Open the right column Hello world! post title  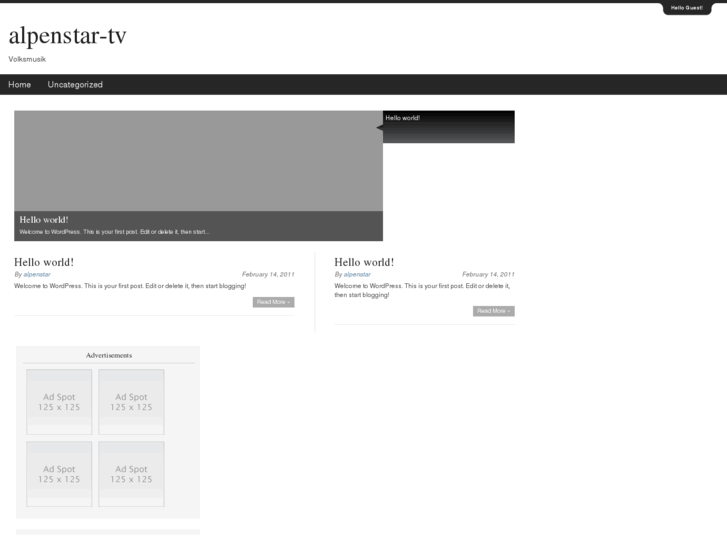[364, 262]
